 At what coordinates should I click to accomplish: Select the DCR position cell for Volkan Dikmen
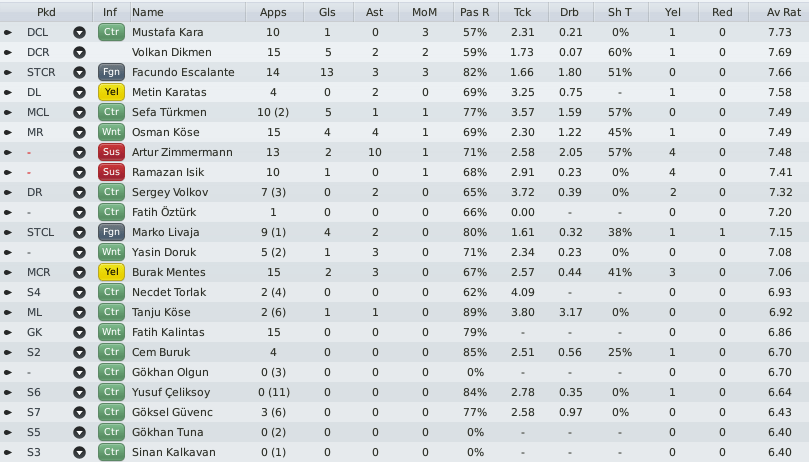(38, 52)
